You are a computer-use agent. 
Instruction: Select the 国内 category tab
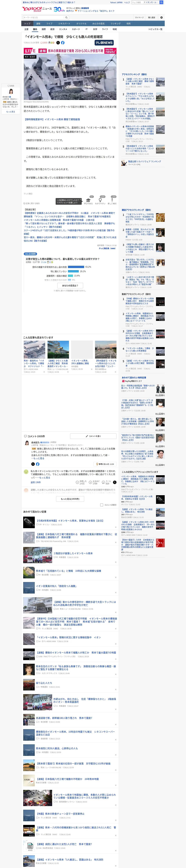(35, 29)
